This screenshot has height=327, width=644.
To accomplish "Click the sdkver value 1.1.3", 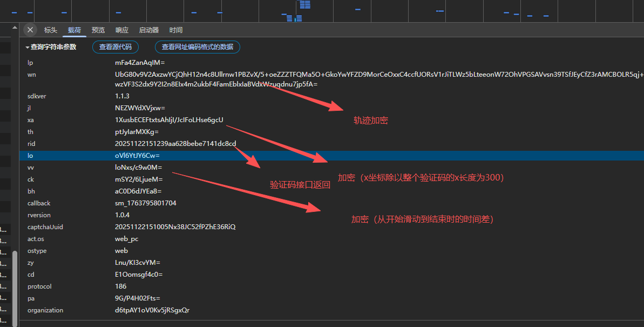I will (x=122, y=96).
